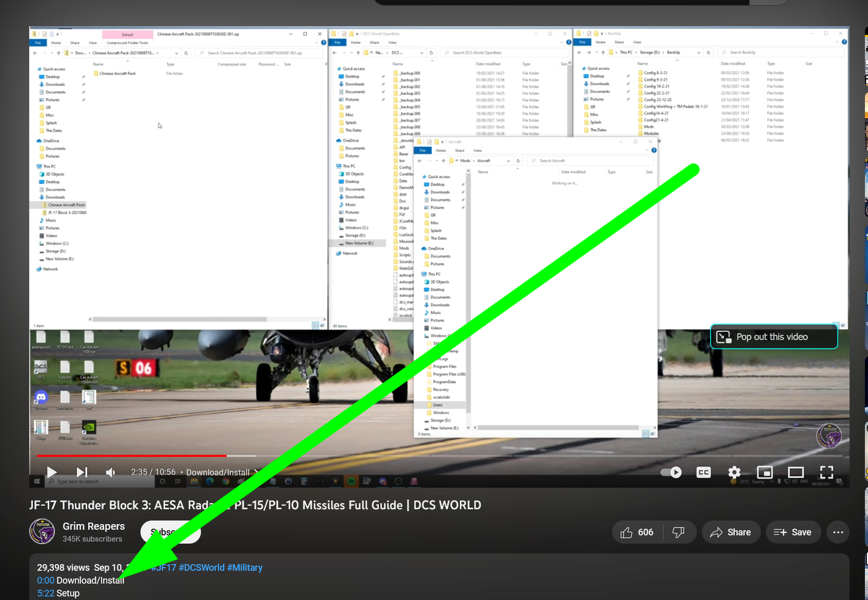Mute the video volume speaker icon
Viewport: 868px width, 600px height.
coord(111,472)
